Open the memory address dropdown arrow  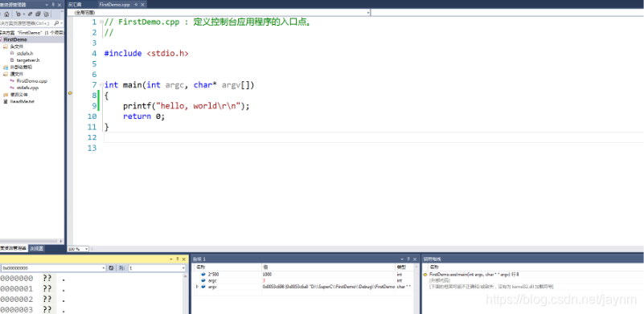pos(104,268)
